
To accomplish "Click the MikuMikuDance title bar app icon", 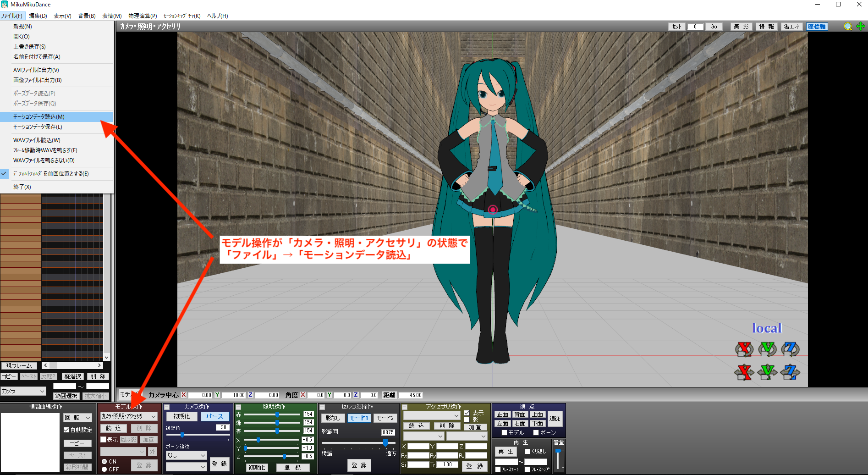I will pos(5,5).
